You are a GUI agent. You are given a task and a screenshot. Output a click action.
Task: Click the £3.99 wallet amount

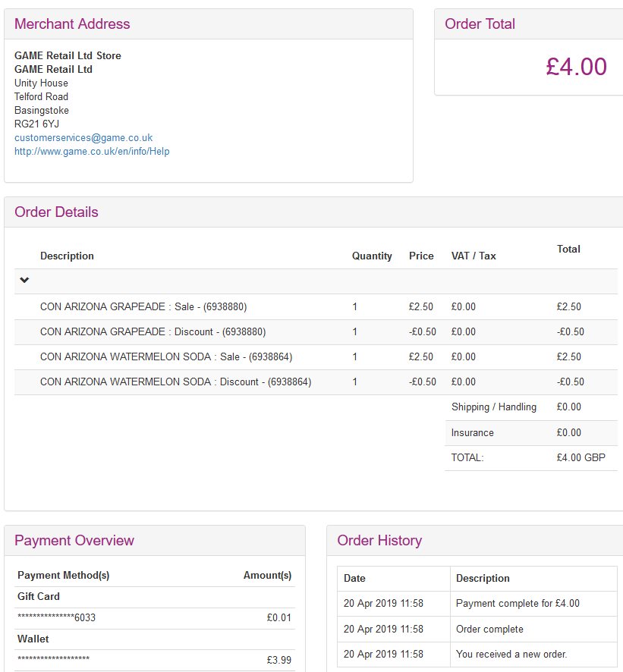click(x=279, y=660)
